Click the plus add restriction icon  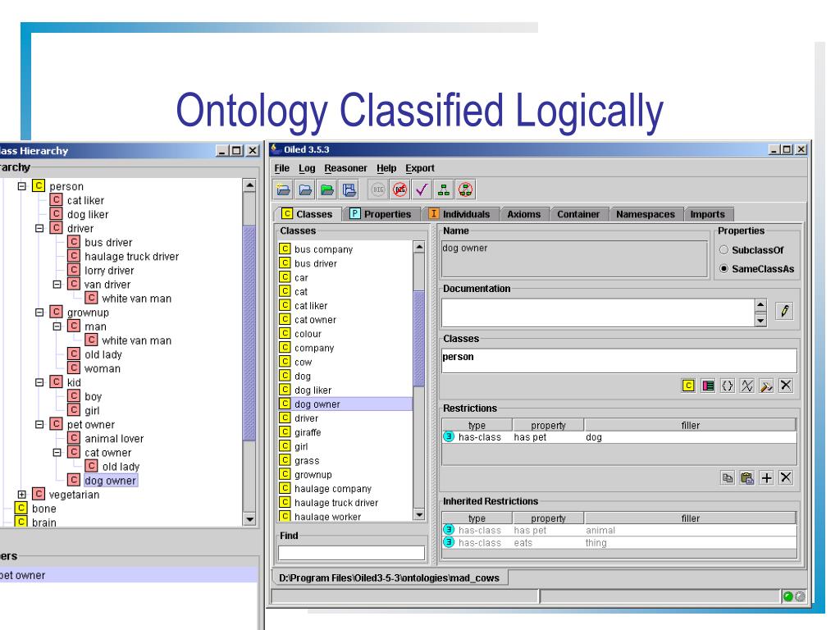767,478
